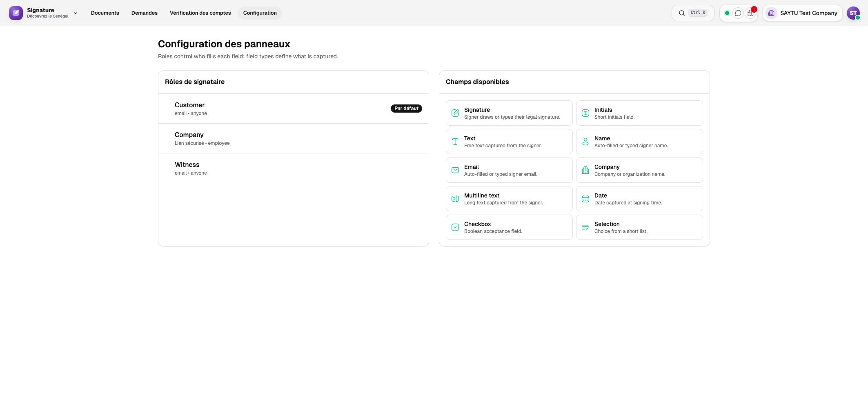Select the Customer signer role
This screenshot has width=868, height=408.
(294, 109)
